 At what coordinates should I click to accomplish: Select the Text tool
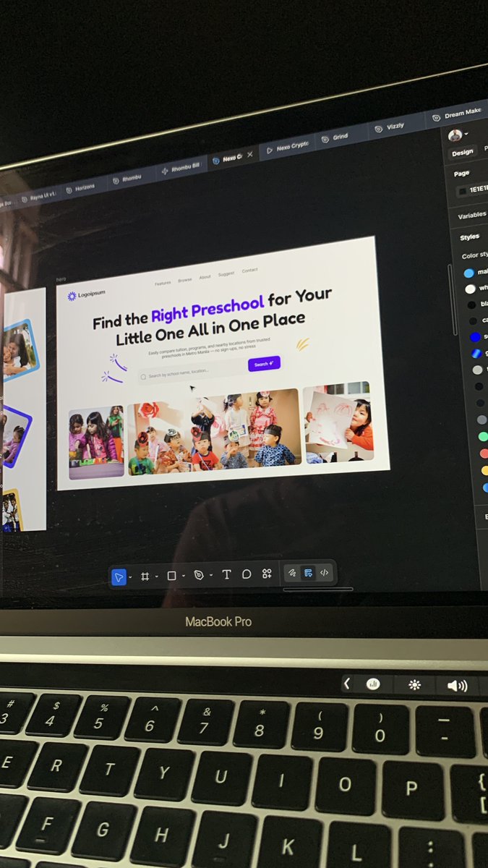point(226,574)
